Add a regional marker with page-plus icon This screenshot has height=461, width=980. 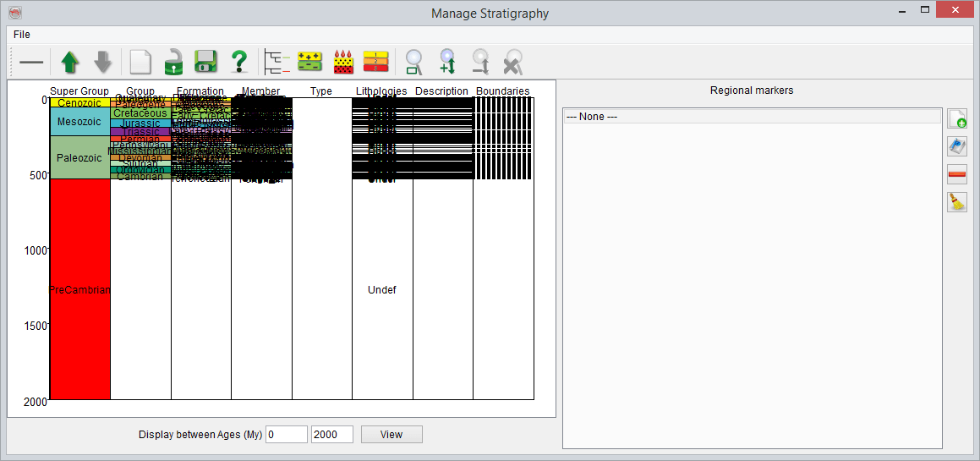[x=956, y=118]
